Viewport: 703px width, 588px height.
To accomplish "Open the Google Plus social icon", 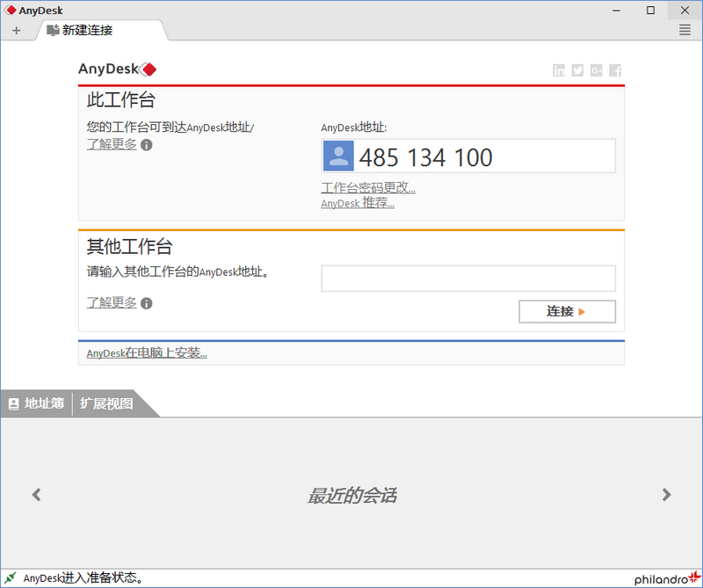I will 597,70.
